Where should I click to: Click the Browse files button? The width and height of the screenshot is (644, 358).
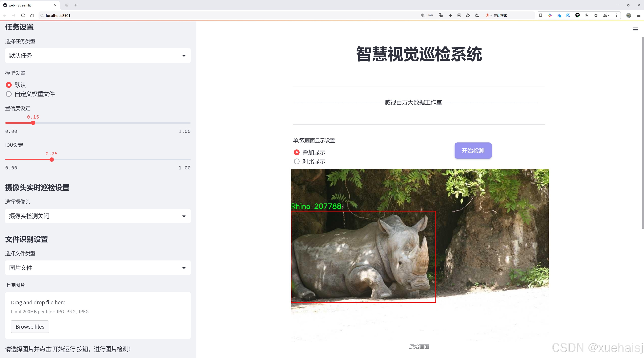30,326
